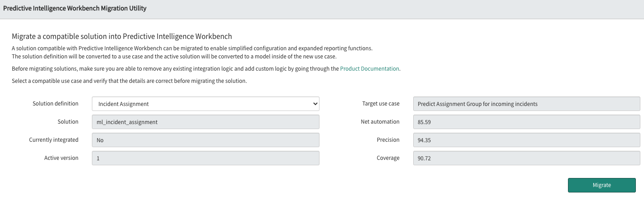Click the Solution field ml_incident_assignment

point(205,122)
